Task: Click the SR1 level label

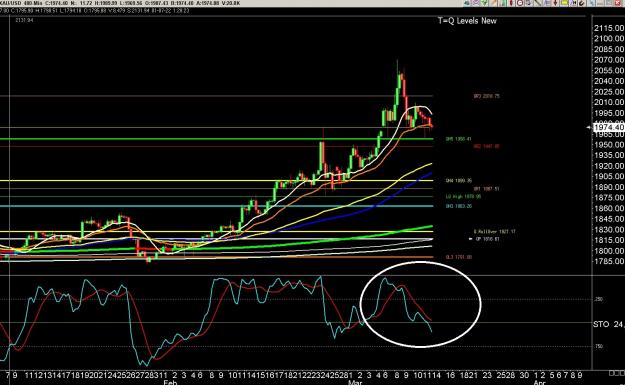Action: click(x=486, y=189)
